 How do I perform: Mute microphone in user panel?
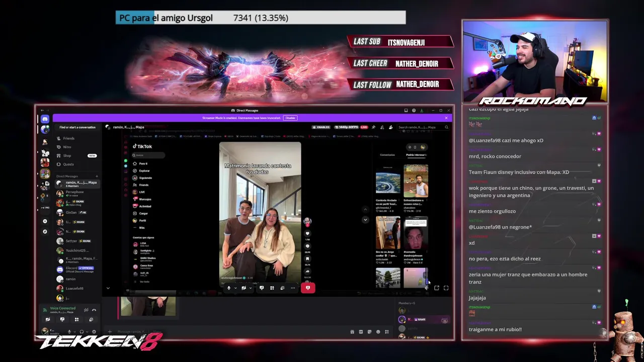pyautogui.click(x=69, y=332)
